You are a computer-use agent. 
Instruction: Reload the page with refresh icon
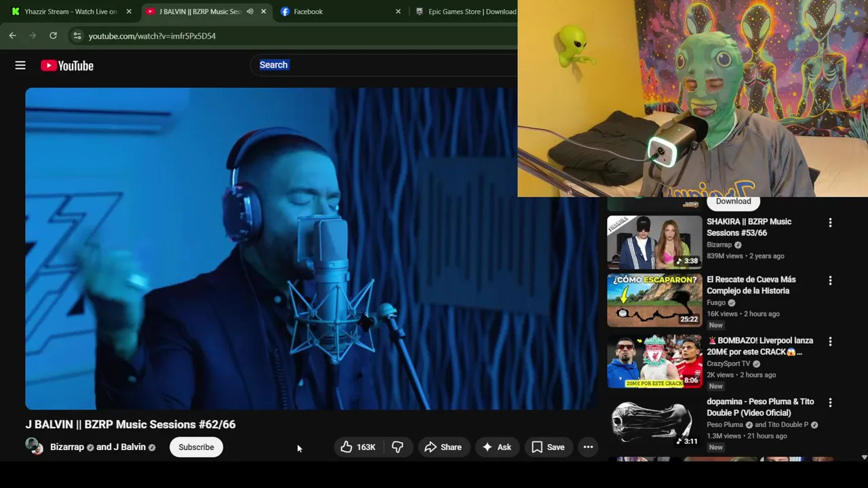pyautogui.click(x=53, y=35)
